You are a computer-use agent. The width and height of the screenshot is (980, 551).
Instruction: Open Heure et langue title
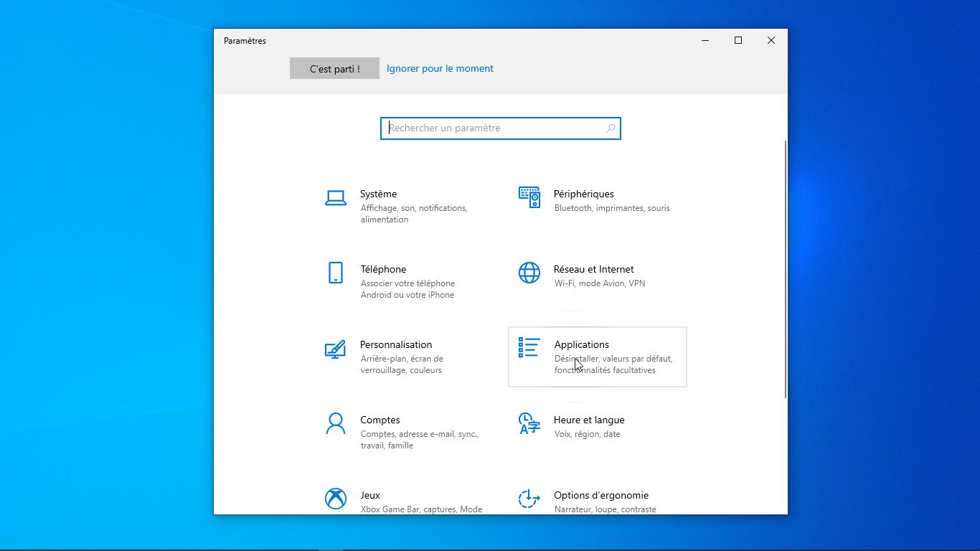[589, 420]
